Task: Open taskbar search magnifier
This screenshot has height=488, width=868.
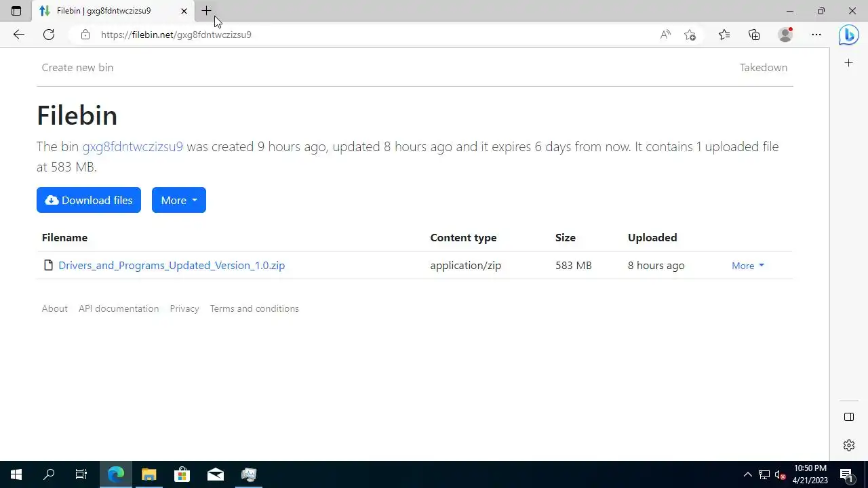Action: tap(49, 474)
